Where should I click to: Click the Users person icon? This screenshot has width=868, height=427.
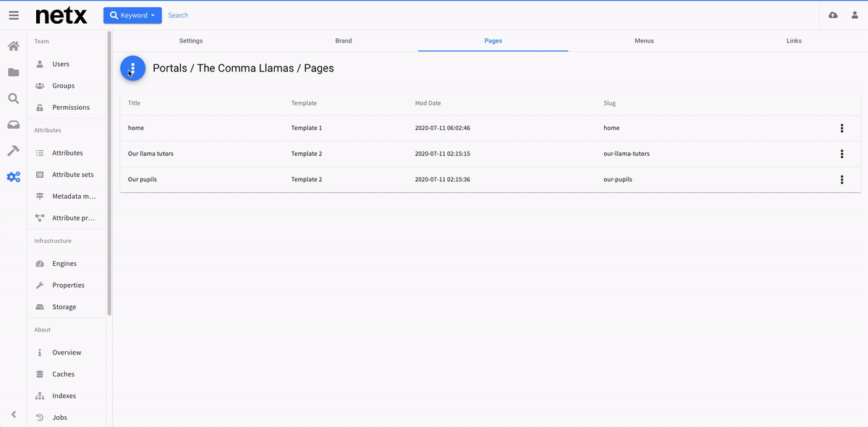(x=40, y=64)
